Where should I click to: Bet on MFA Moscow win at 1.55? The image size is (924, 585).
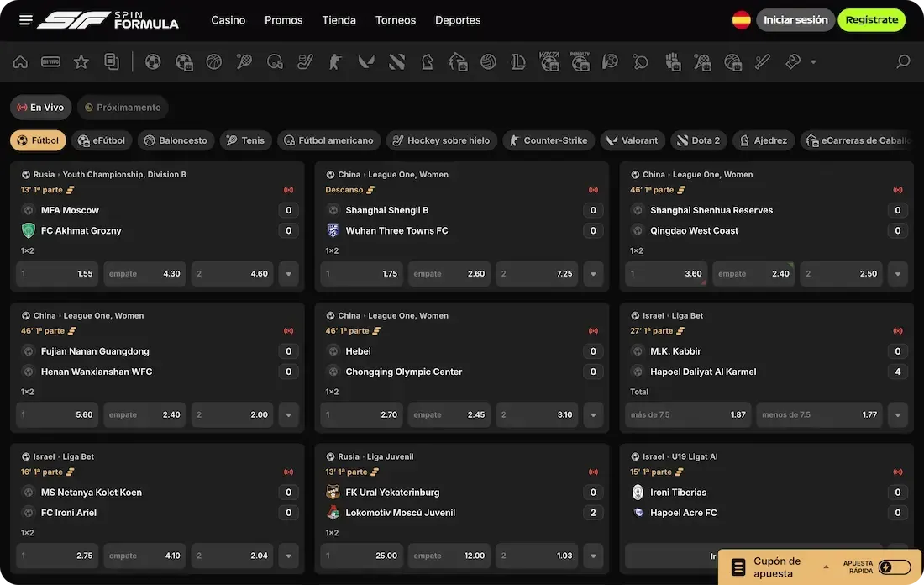57,274
